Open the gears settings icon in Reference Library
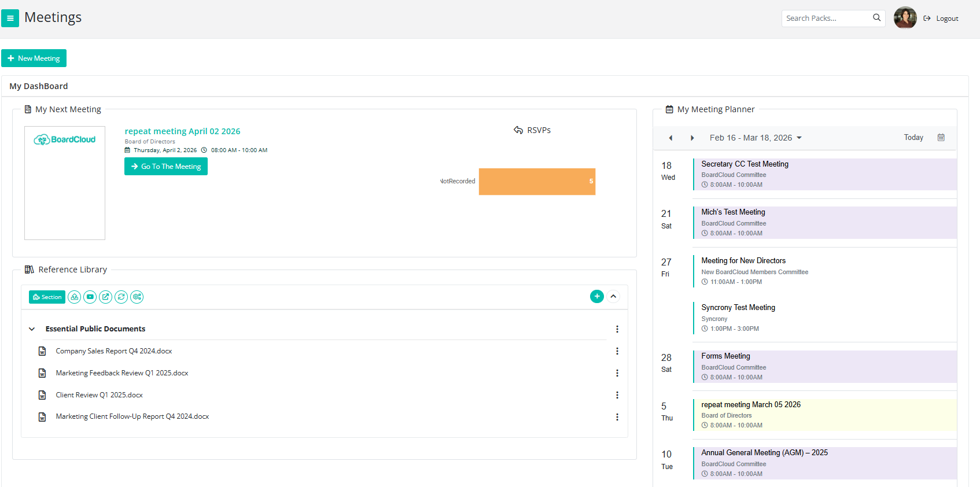 click(x=137, y=297)
